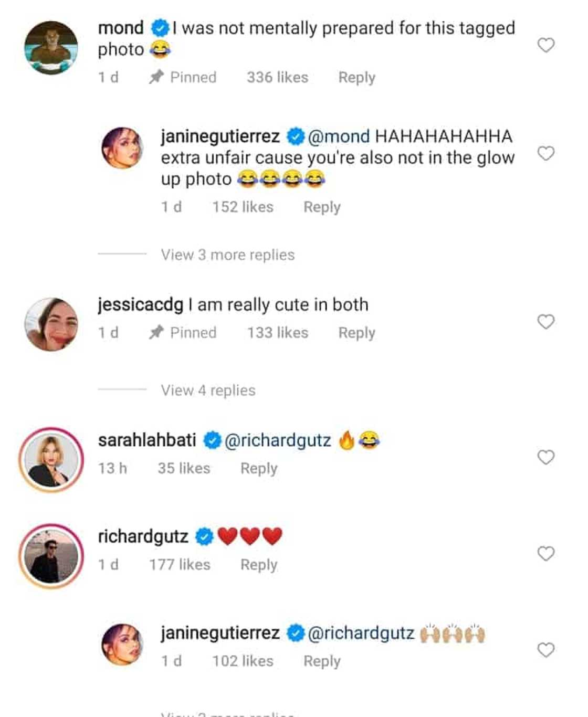This screenshot has height=717, width=588.
Task: Open mond's profile picture
Action: [x=51, y=48]
